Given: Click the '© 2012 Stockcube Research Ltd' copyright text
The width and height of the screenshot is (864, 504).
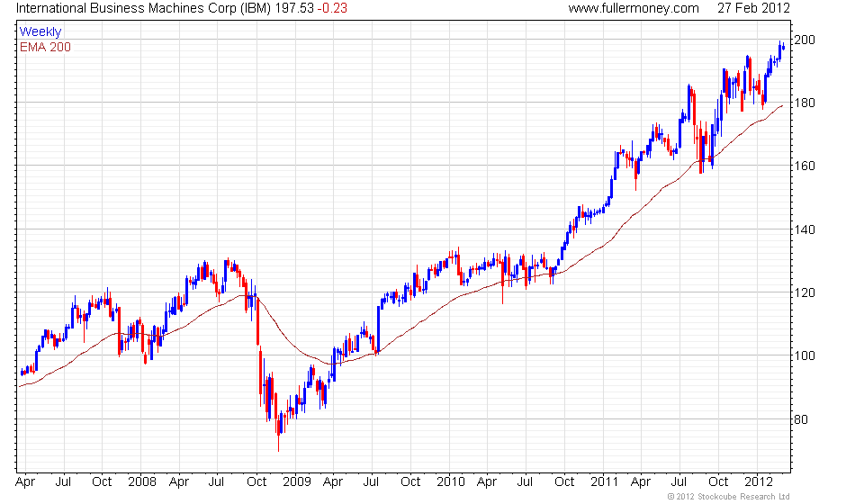Looking at the screenshot, I should pyautogui.click(x=728, y=497).
